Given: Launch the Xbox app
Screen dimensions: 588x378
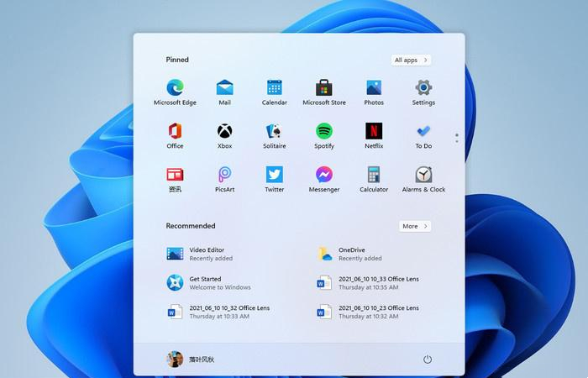Looking at the screenshot, I should pos(224,131).
